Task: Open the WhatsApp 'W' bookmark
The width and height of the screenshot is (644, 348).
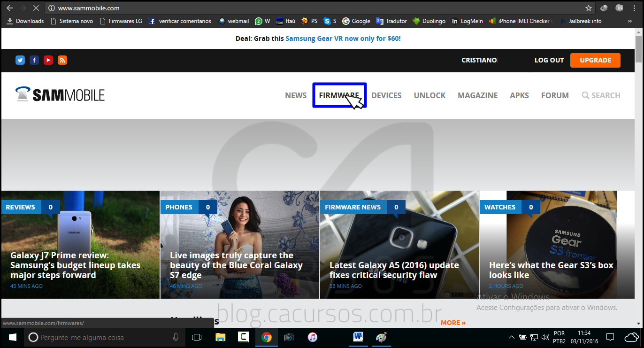Action: point(262,21)
